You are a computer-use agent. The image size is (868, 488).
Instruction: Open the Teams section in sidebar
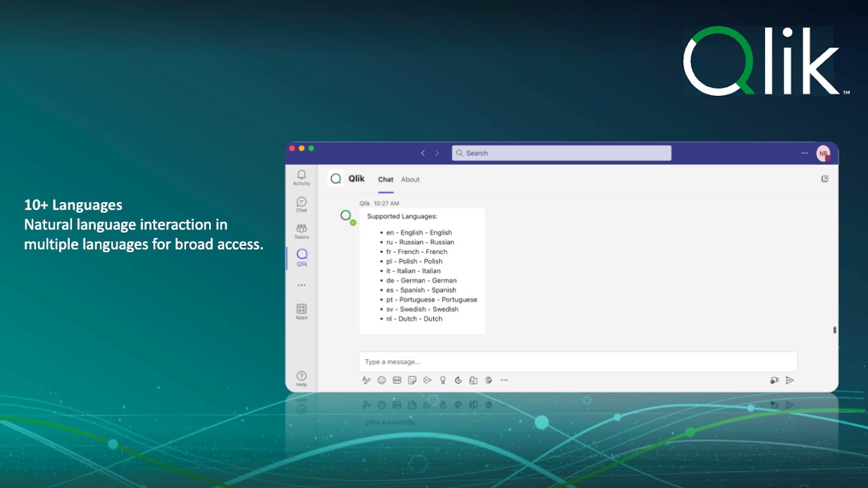pyautogui.click(x=301, y=231)
